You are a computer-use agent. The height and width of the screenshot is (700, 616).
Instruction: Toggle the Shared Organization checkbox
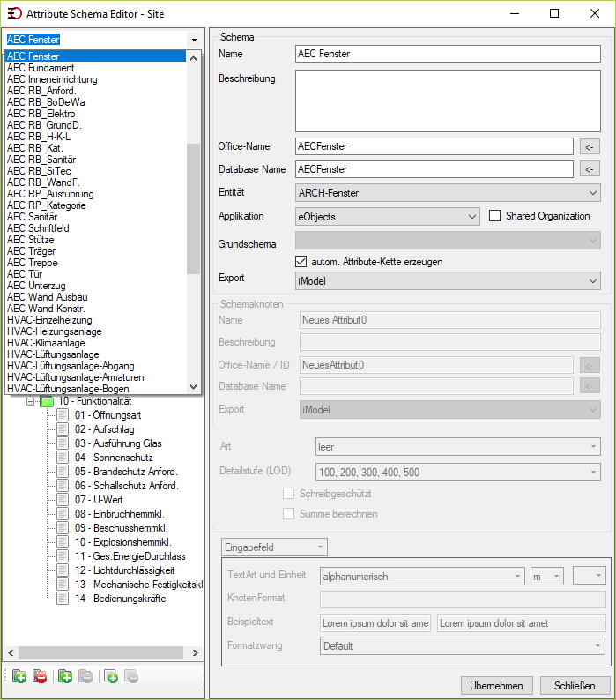(494, 216)
